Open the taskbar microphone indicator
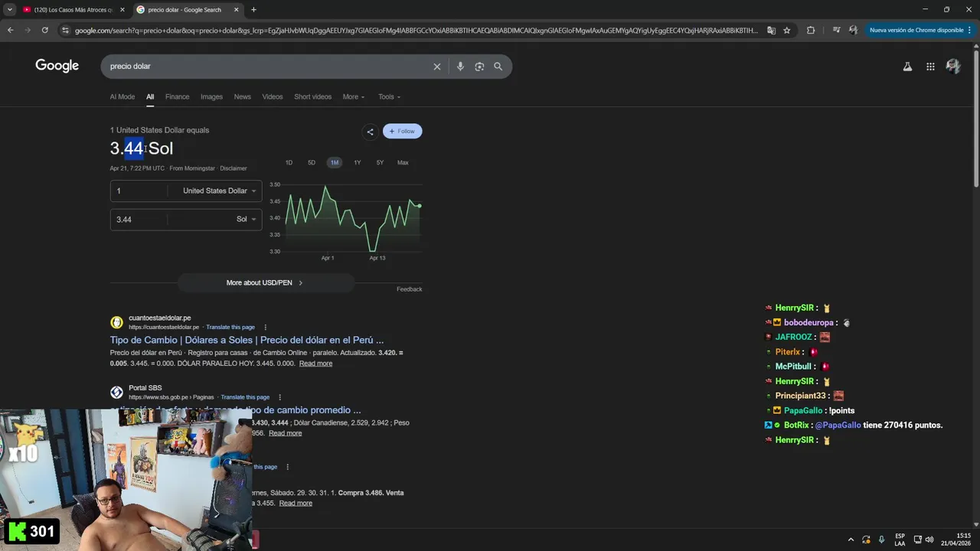Screen dimensions: 980x551 click(881, 540)
